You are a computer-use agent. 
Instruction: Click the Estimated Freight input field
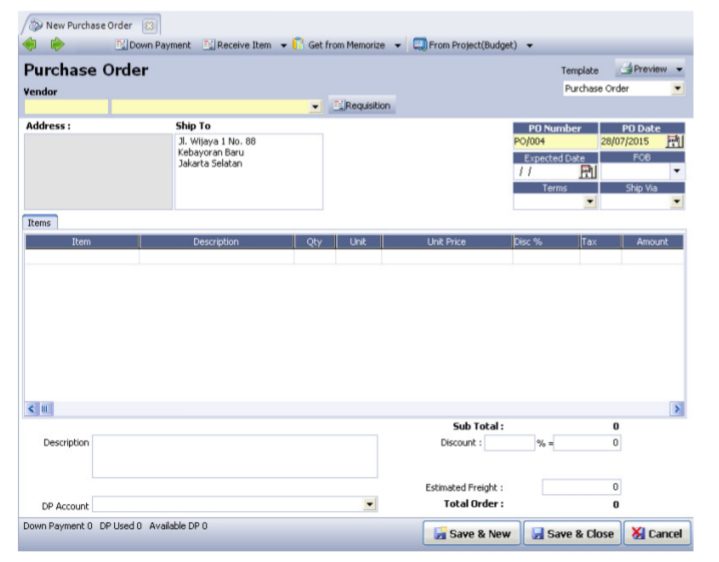581,487
